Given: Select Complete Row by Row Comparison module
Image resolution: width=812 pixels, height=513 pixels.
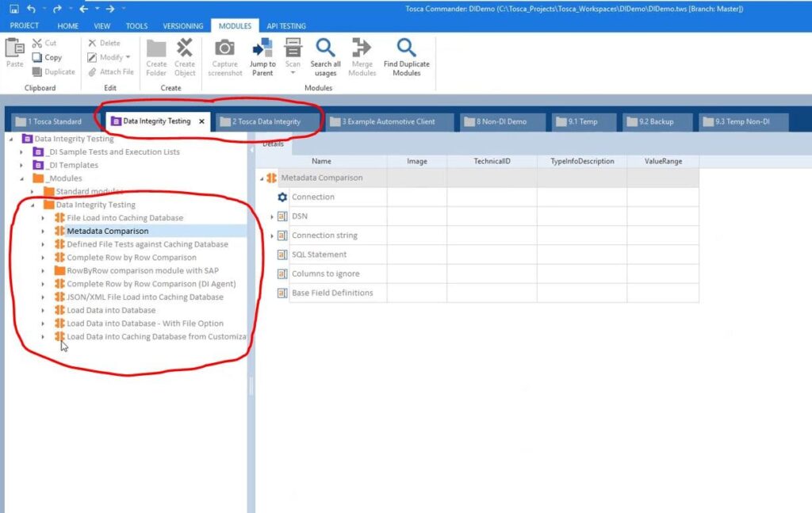Looking at the screenshot, I should coord(131,257).
